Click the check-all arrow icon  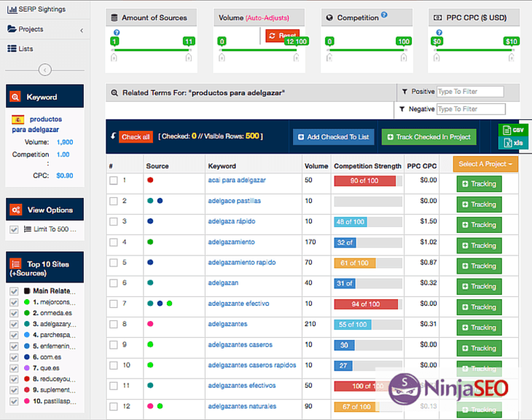(x=113, y=136)
